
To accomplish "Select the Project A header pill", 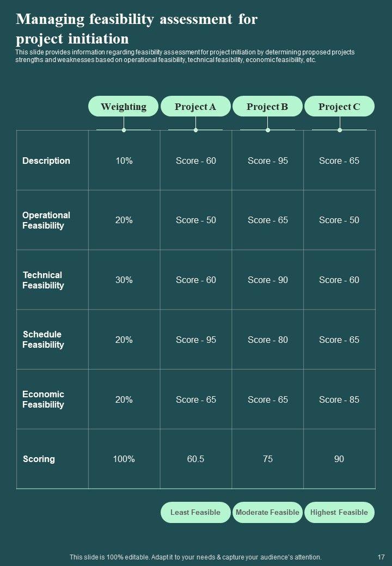I will click(195, 107).
